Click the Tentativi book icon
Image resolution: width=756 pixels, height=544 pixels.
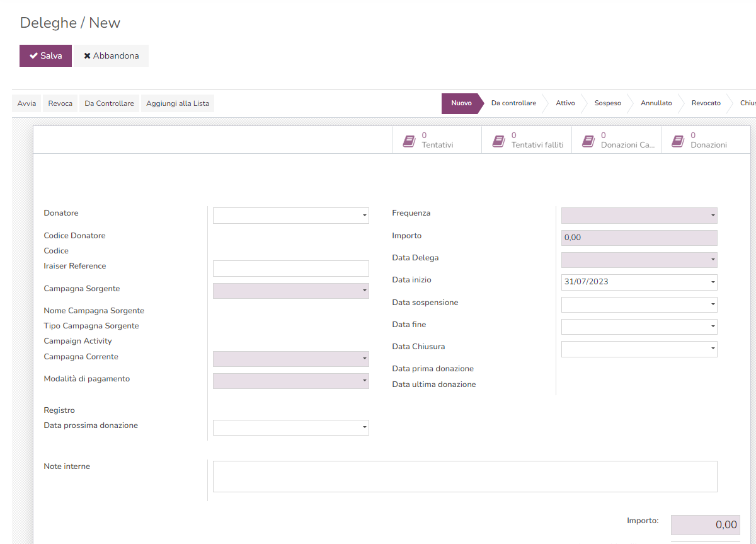409,141
